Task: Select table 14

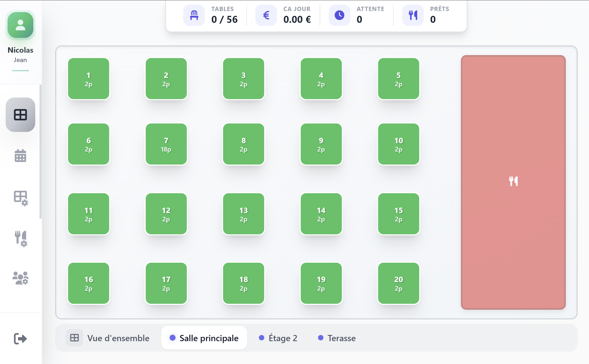Action: pos(321,214)
